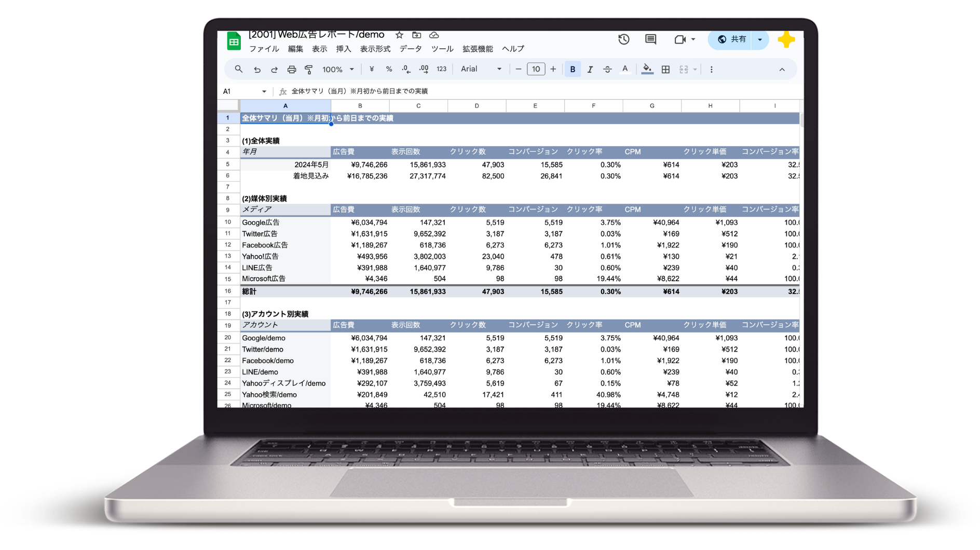Expand merge type dropdown arrow
This screenshot has height=550, width=980.
pos(695,69)
